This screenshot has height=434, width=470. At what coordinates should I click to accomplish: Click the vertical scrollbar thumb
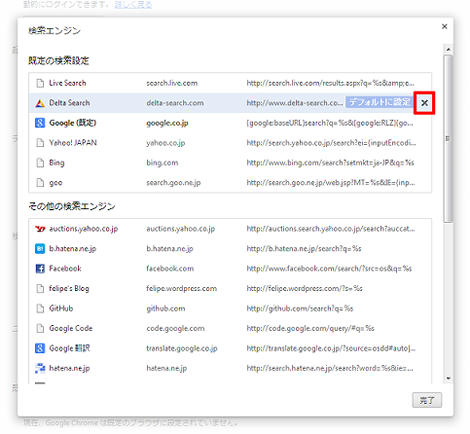click(448, 138)
